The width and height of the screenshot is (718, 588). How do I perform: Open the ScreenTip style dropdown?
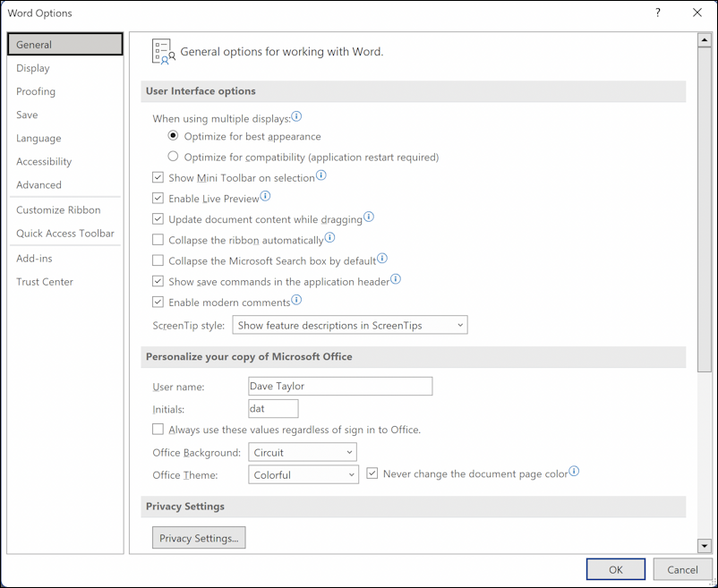350,325
